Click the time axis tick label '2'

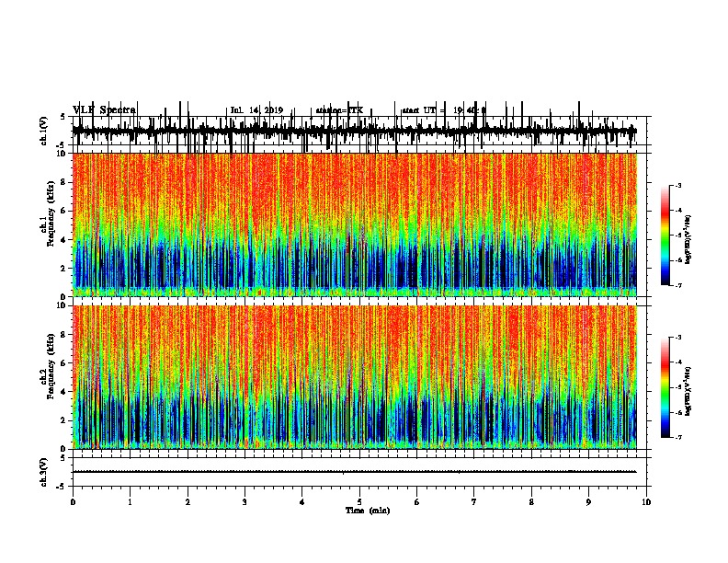pyautogui.click(x=188, y=502)
